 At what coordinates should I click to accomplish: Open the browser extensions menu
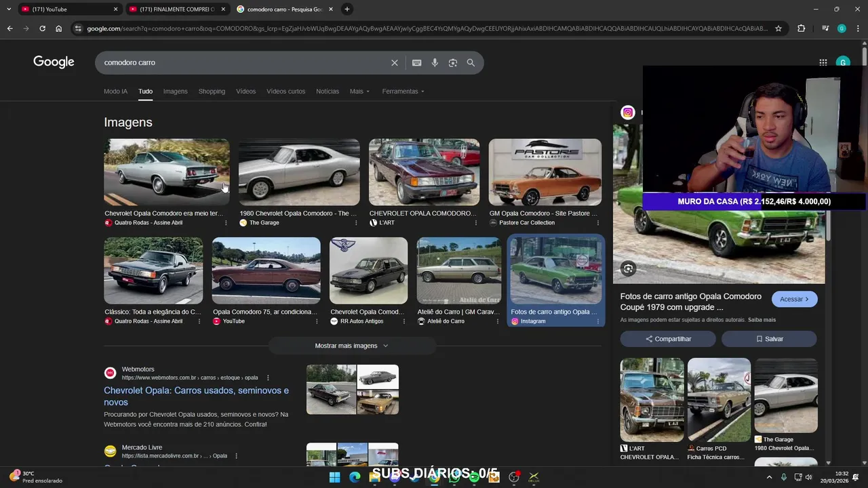(x=802, y=28)
